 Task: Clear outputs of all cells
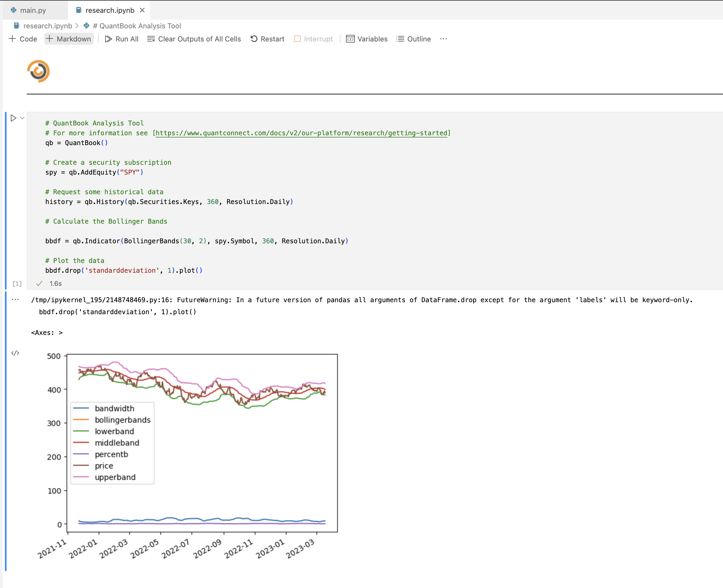click(194, 39)
